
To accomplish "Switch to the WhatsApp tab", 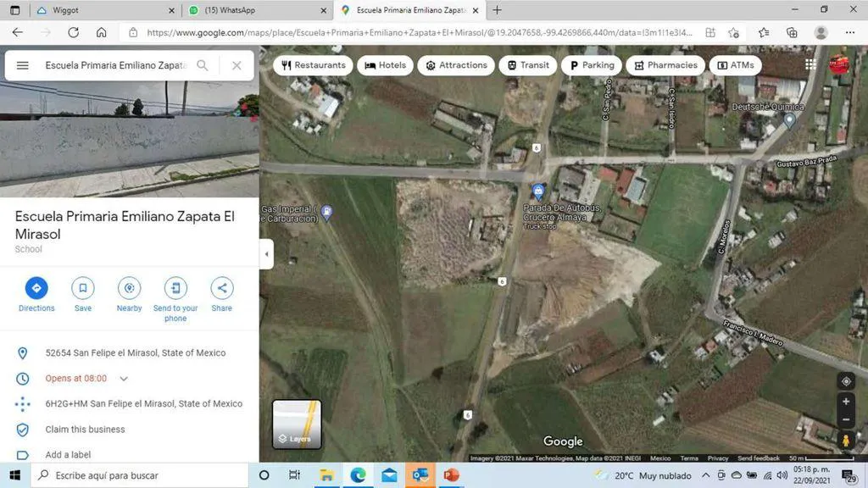I will (258, 10).
